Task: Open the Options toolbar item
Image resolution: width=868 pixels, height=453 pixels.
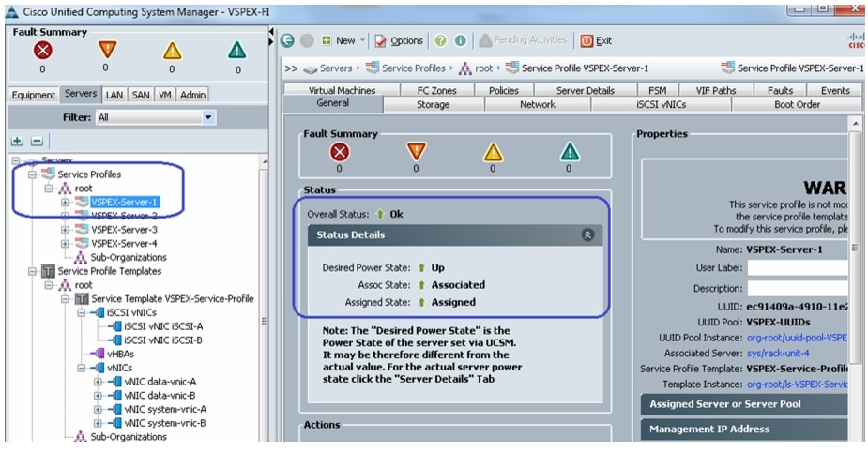Action: pyautogui.click(x=399, y=40)
